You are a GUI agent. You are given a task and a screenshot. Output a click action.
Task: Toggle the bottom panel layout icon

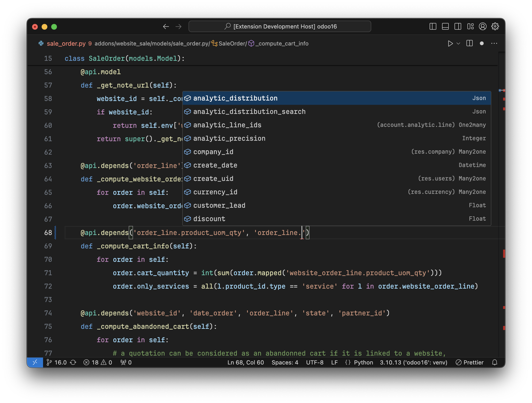pyautogui.click(x=445, y=27)
